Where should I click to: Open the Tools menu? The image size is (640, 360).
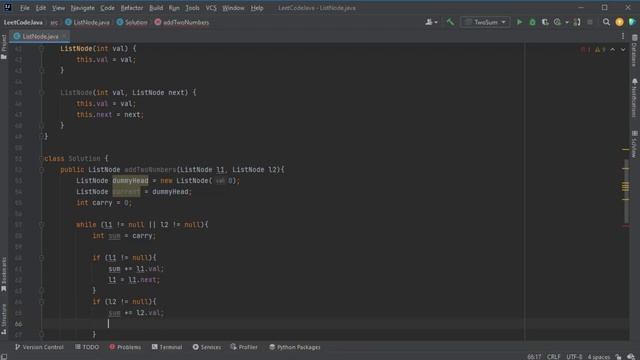tap(192, 8)
